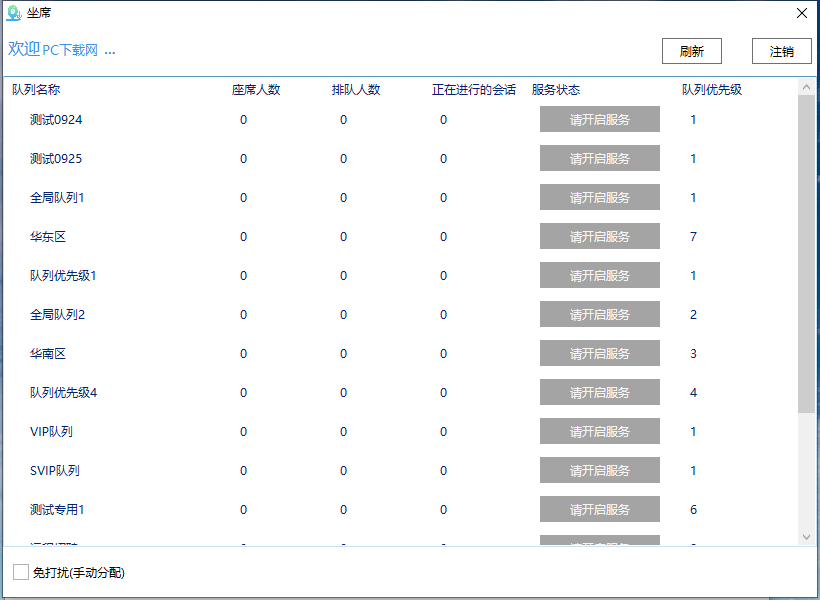
Task: Click the scrollbar down arrow
Action: (806, 537)
